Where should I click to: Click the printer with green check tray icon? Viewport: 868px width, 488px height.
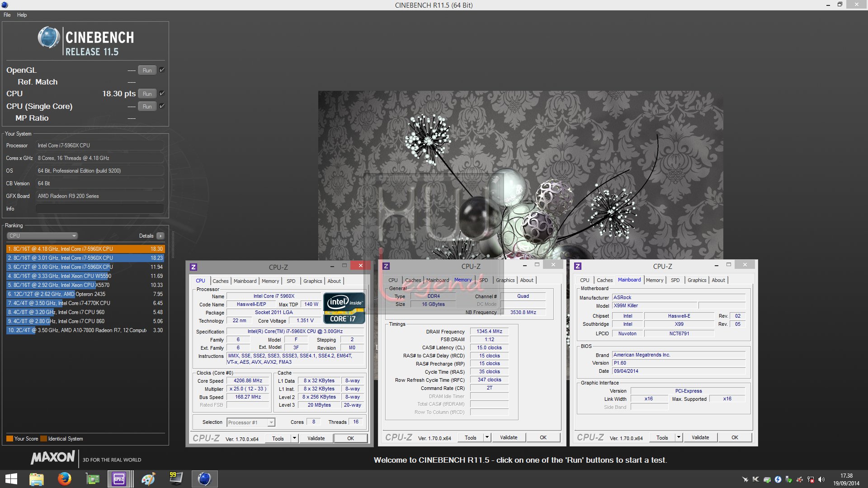coord(767,479)
